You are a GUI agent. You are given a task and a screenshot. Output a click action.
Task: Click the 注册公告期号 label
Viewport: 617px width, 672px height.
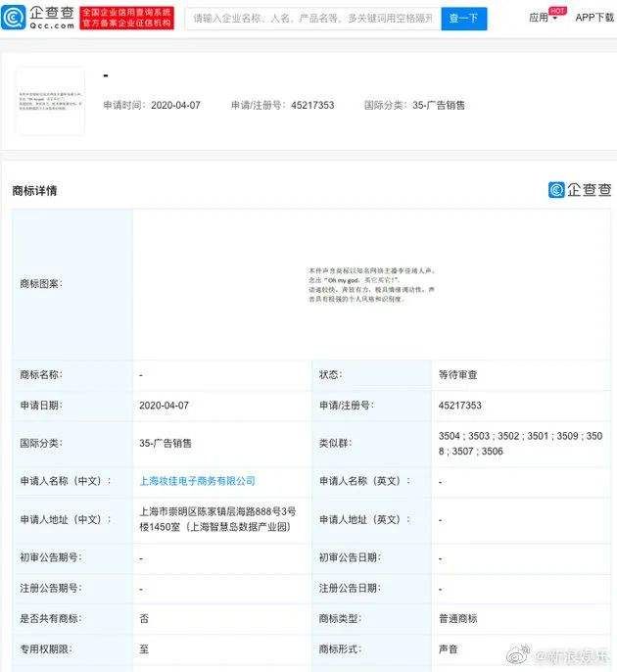[x=51, y=588]
